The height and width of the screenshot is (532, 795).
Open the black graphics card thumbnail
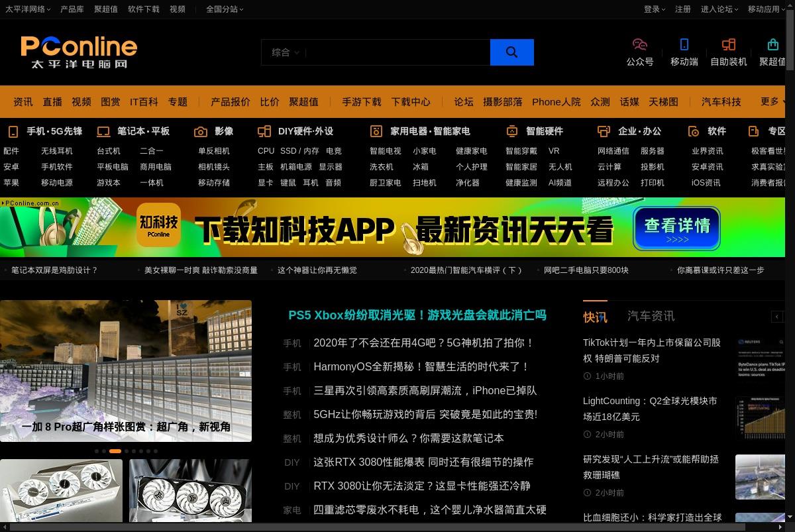(x=190, y=491)
